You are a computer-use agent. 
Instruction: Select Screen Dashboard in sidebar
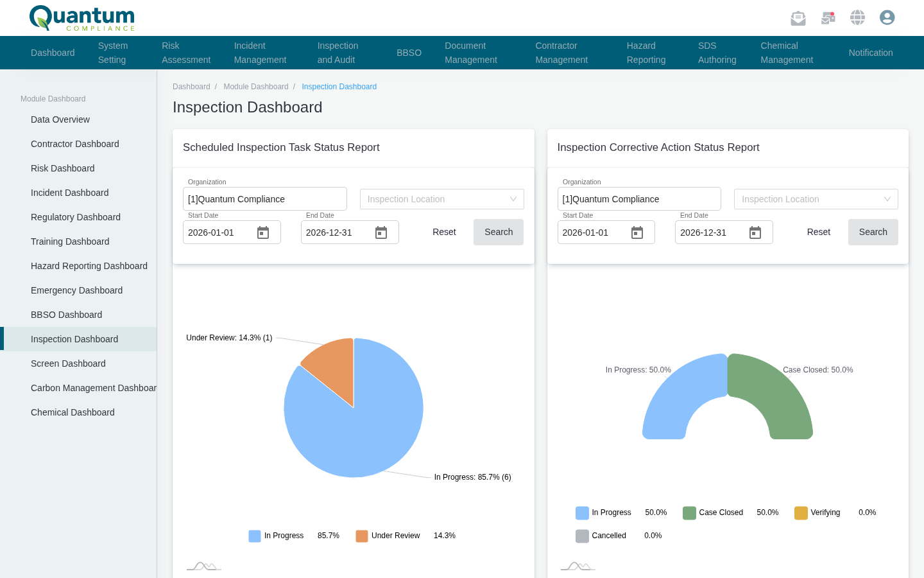pyautogui.click(x=78, y=363)
